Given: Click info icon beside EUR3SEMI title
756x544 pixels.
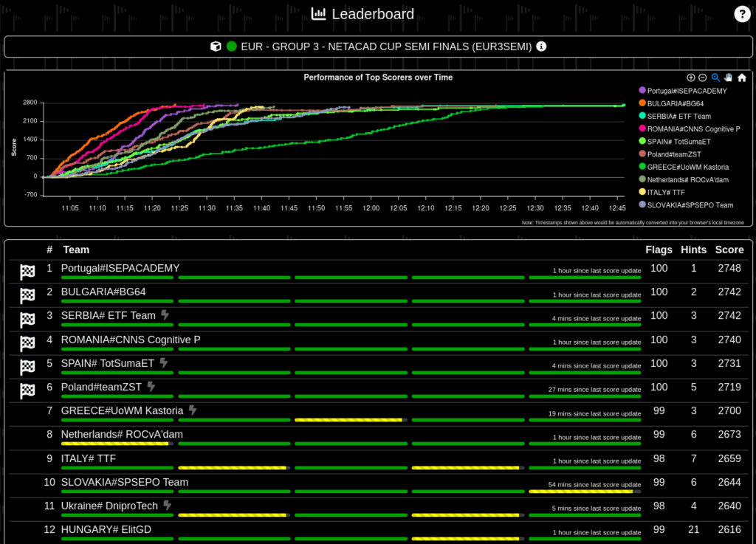Looking at the screenshot, I should point(541,47).
